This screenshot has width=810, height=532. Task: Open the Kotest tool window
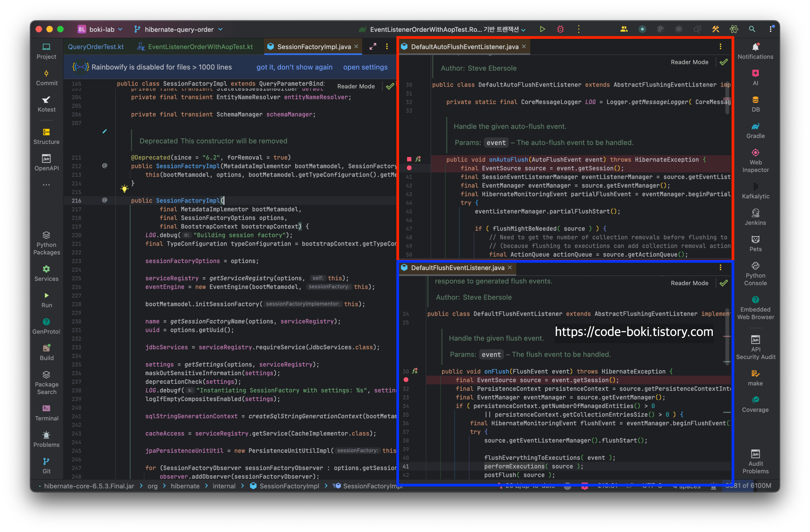pos(46,104)
